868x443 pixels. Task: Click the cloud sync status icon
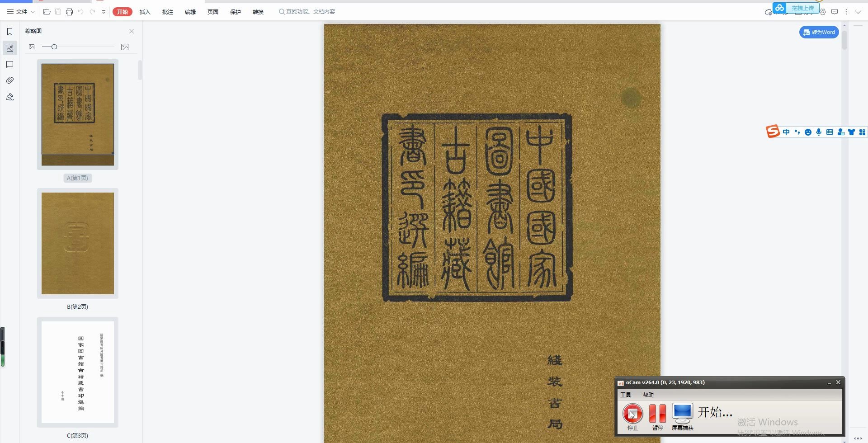768,12
